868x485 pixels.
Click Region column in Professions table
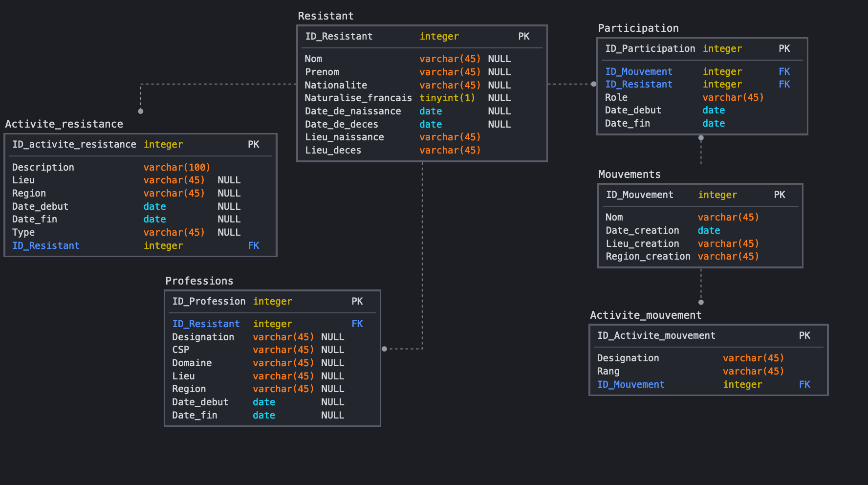[x=272, y=389]
